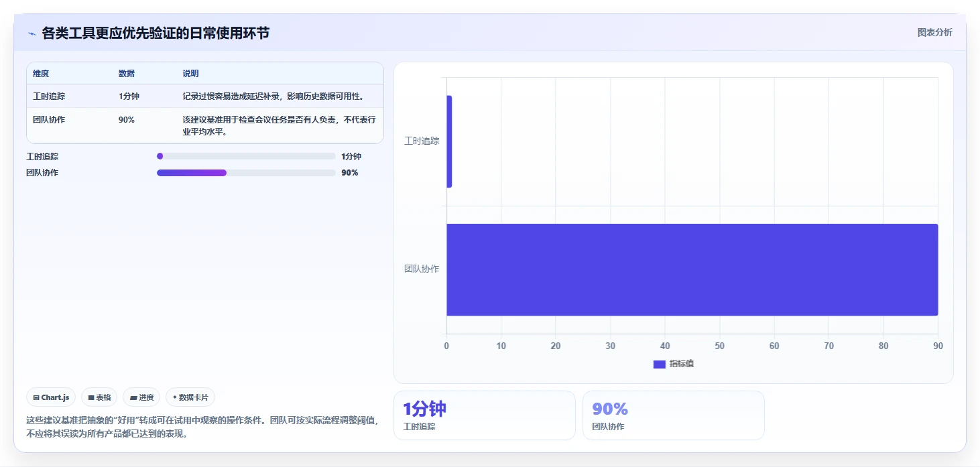Click the 维度 column header
Screen dimensions: 980x467
pos(41,74)
